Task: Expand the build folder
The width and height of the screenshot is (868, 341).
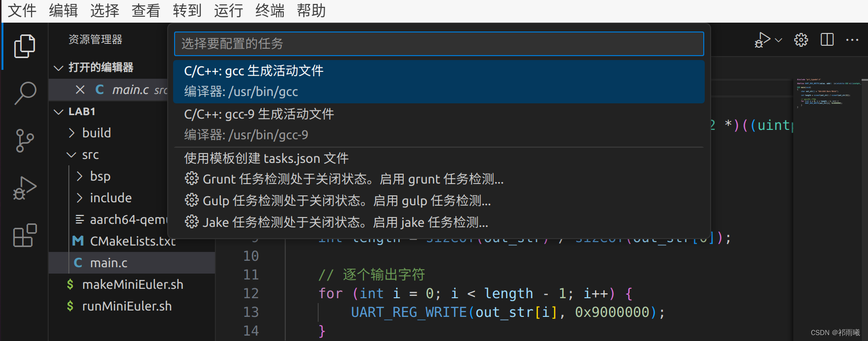Action: click(72, 133)
